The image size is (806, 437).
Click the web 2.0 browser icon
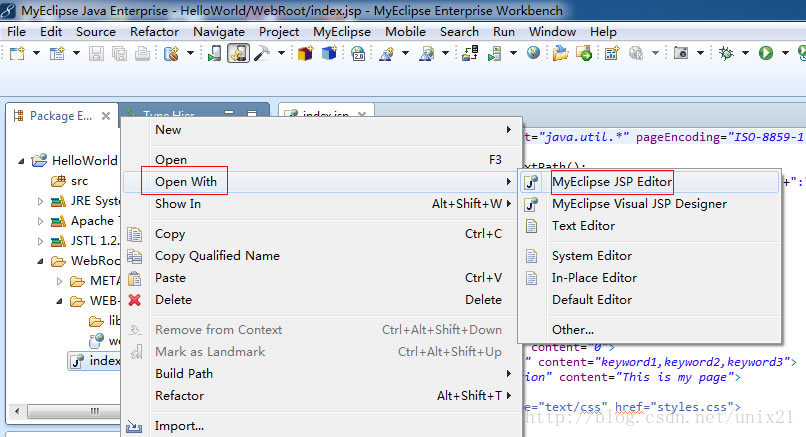tap(358, 53)
